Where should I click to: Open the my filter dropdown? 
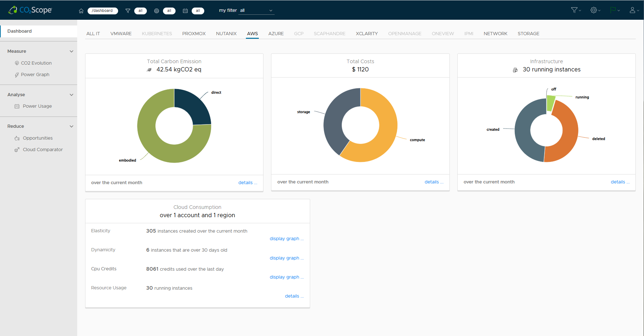tap(256, 10)
